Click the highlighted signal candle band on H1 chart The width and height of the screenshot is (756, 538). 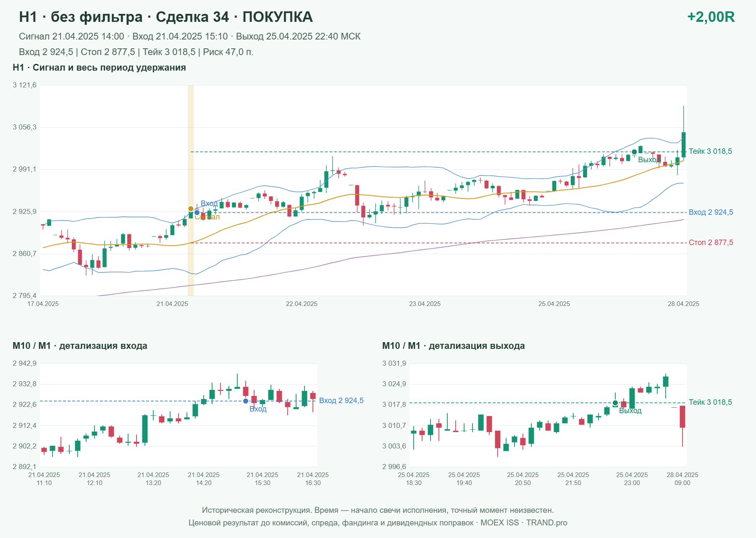coord(191,190)
